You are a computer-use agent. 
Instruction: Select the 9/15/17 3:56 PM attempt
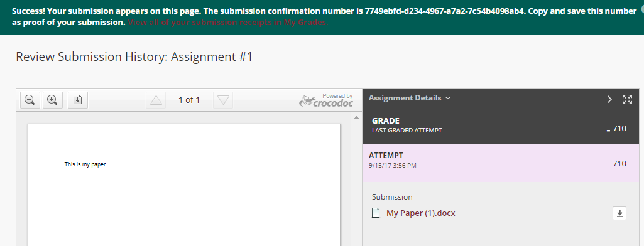(x=500, y=163)
